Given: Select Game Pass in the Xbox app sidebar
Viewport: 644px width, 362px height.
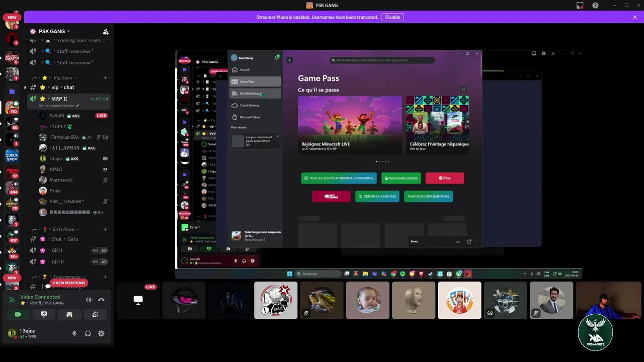Looking at the screenshot, I should [x=255, y=81].
